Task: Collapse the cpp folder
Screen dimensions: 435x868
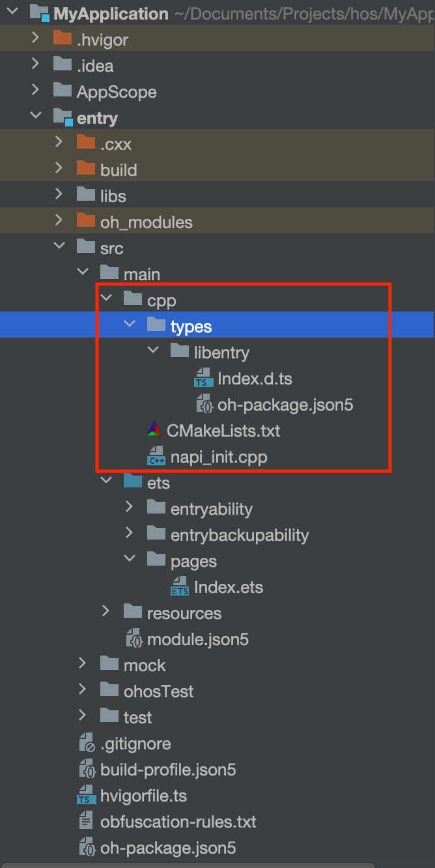Action: pyautogui.click(x=106, y=299)
